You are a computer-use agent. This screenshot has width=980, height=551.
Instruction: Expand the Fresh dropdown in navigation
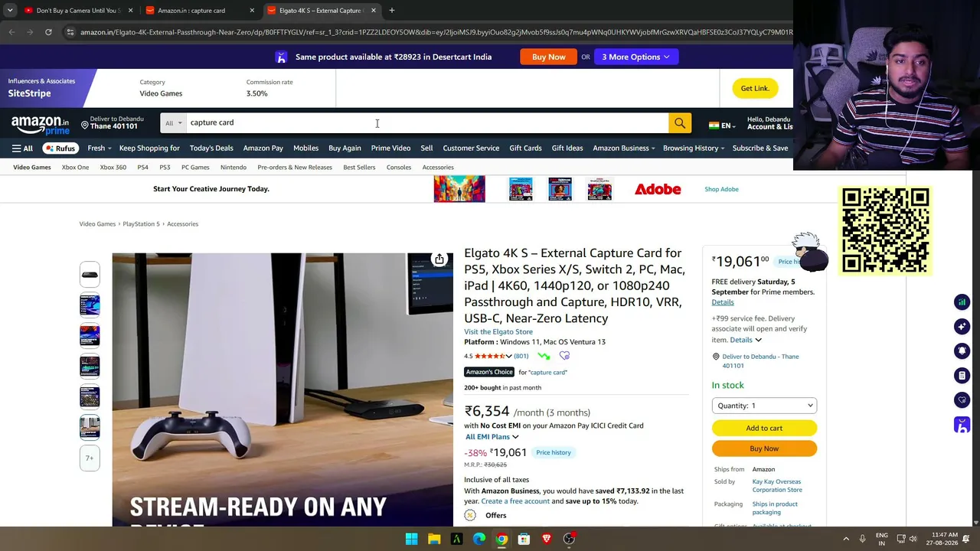(99, 148)
